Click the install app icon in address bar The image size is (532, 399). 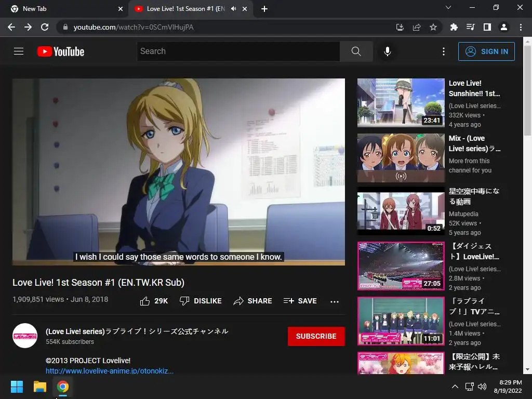coord(400,27)
